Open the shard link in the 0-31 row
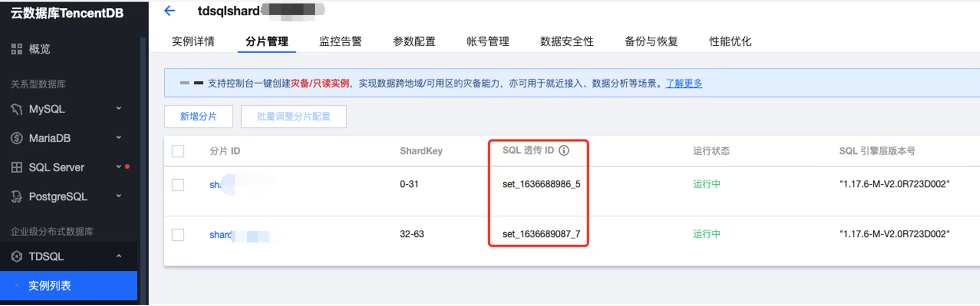Viewport: 980px width, 306px height. point(215,185)
